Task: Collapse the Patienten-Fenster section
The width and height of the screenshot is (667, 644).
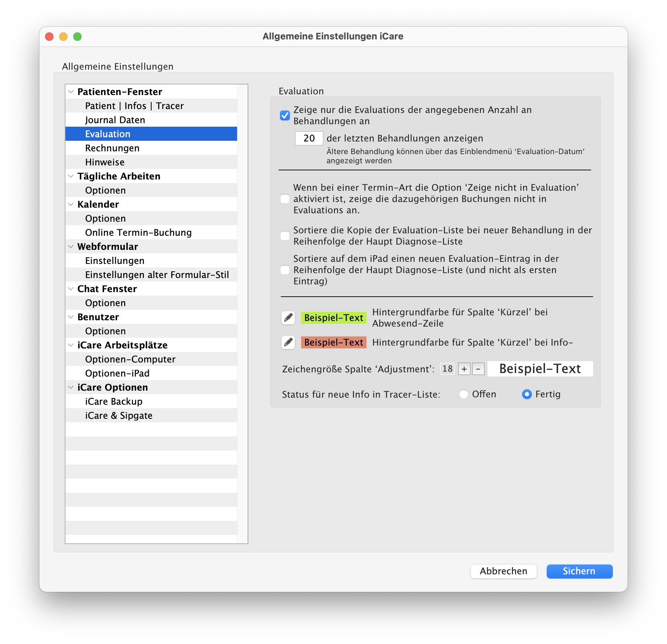Action: tap(71, 92)
